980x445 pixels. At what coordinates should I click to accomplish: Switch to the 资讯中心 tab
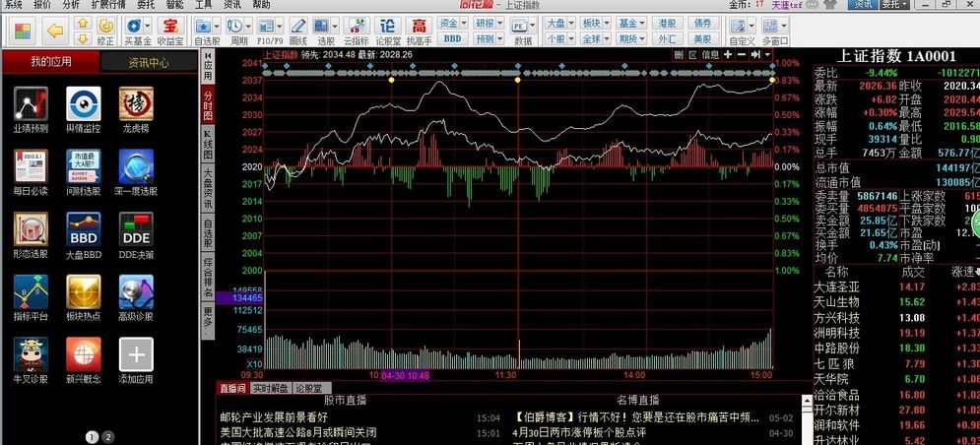click(149, 62)
